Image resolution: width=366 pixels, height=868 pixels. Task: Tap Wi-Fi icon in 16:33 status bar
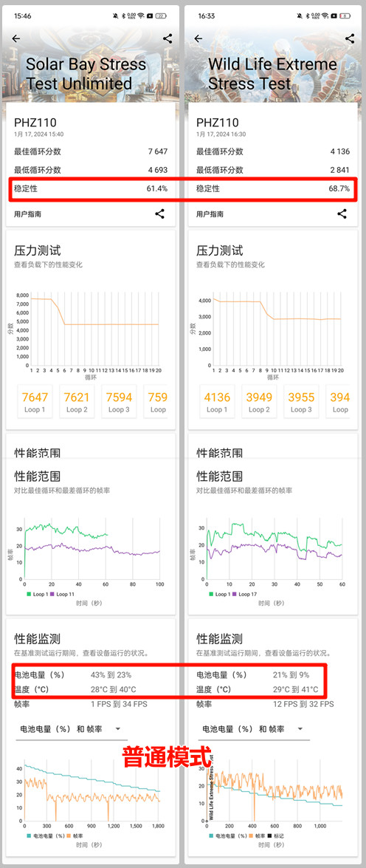coord(324,16)
